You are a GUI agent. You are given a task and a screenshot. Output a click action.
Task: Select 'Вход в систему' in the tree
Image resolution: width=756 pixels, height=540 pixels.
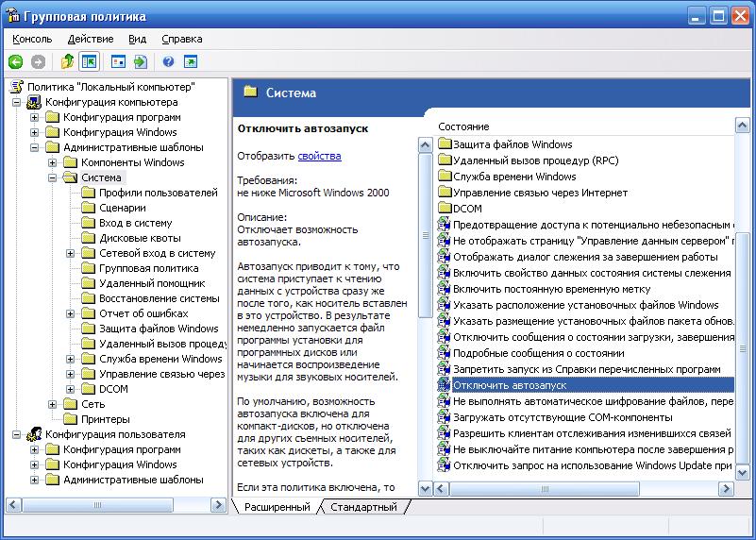point(136,223)
